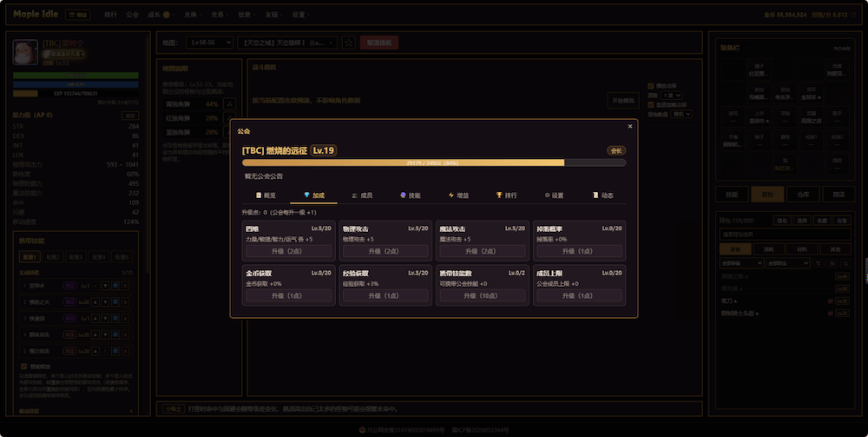
Task: Click the 概览 document icon in guild dialog
Action: (259, 195)
